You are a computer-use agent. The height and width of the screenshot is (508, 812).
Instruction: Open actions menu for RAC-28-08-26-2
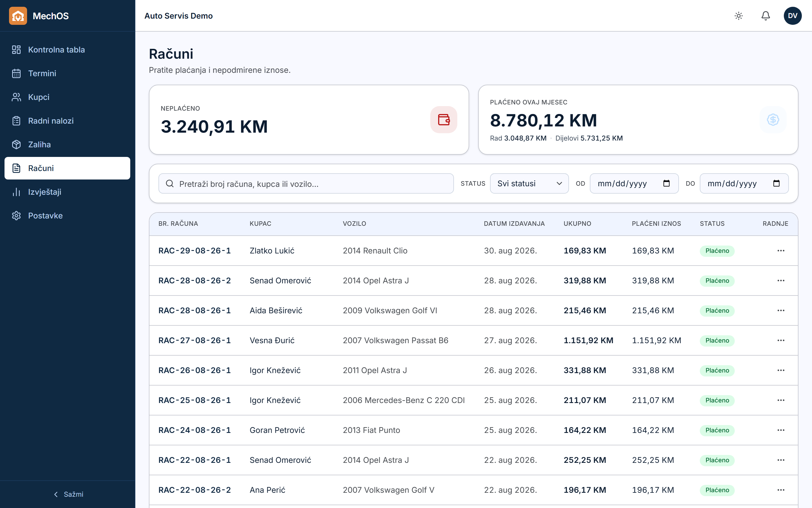[781, 281]
